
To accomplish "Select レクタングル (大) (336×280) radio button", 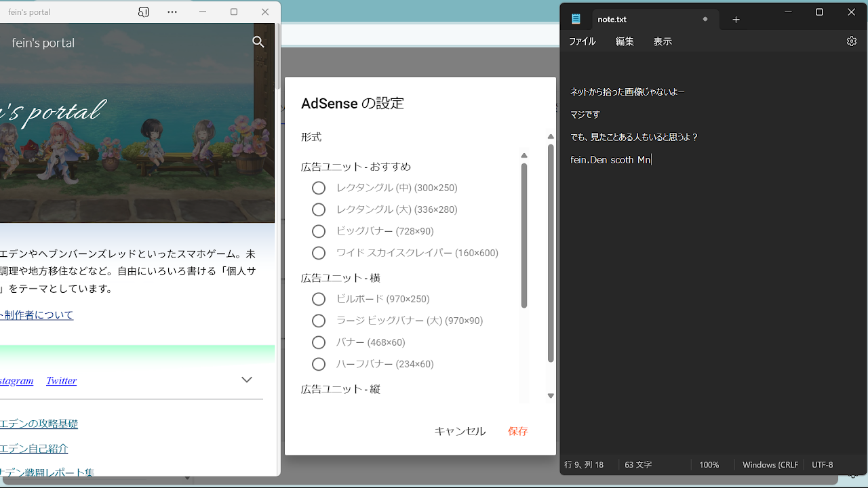I will point(319,209).
